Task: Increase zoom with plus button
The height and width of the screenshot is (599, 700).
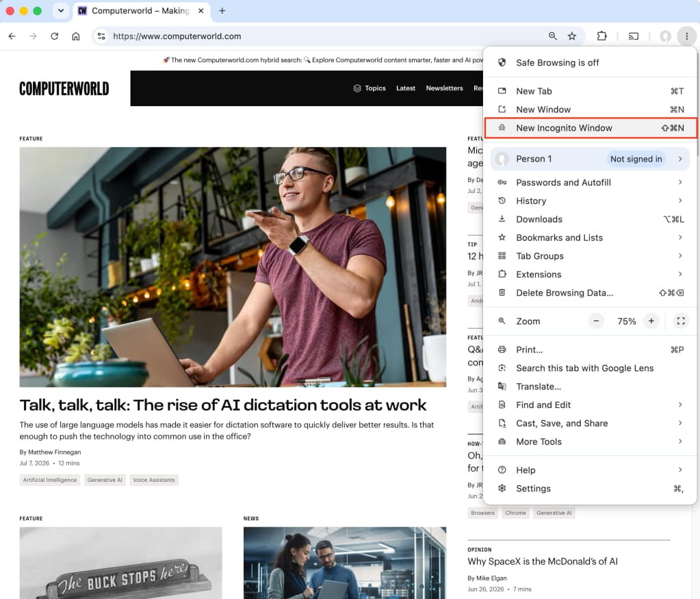Action: tap(651, 321)
